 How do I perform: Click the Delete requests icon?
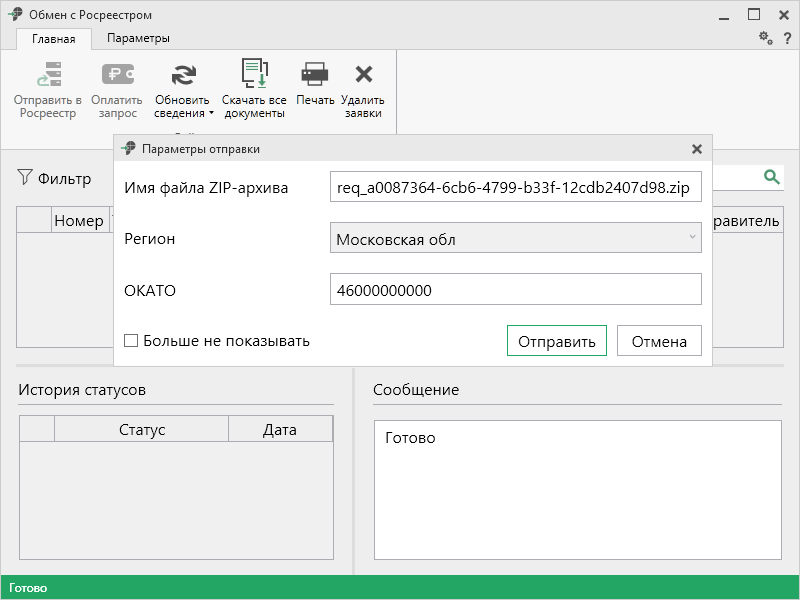[x=363, y=76]
